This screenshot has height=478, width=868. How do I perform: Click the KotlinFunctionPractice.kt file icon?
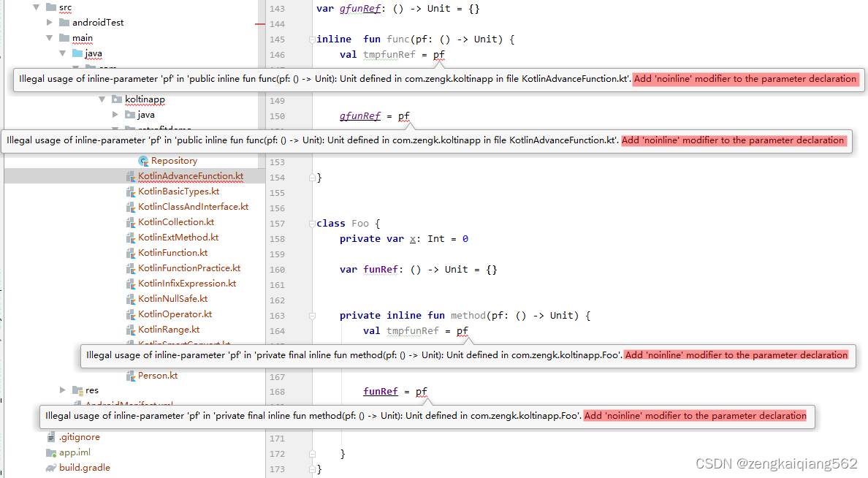[x=131, y=268]
